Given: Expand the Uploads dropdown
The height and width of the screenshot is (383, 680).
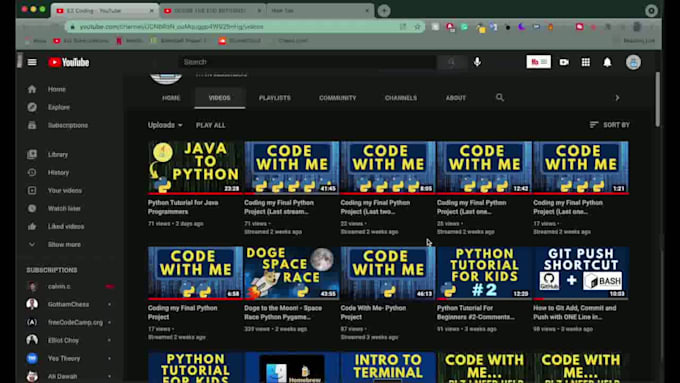Looking at the screenshot, I should [x=165, y=125].
